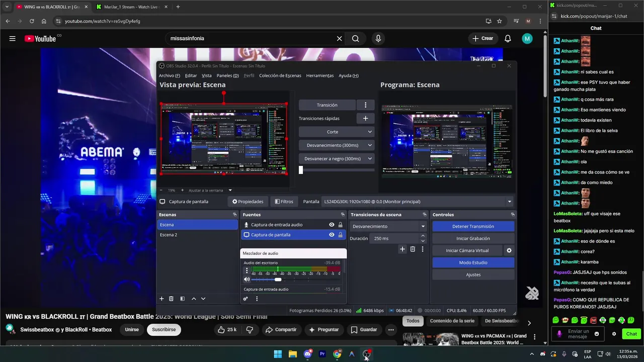Toggle visibility of Captura de entrada audio
This screenshot has height=362, width=644.
[x=332, y=225]
